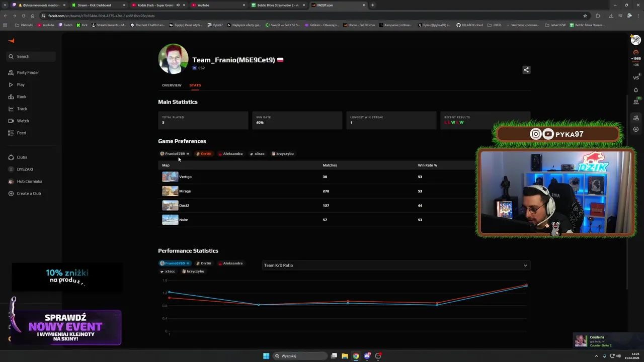Toggle x3scc in Performance Statistics

168,271
